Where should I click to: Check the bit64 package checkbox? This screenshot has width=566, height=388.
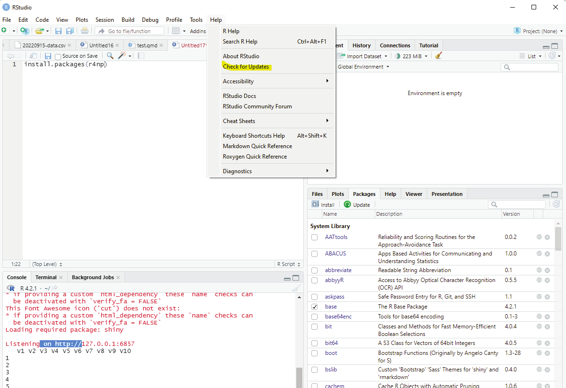(x=314, y=343)
